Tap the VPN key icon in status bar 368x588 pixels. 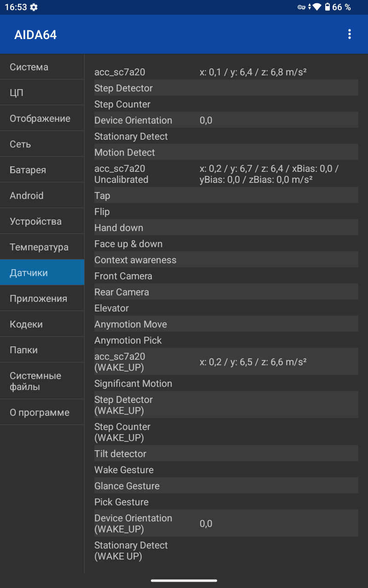pyautogui.click(x=302, y=7)
